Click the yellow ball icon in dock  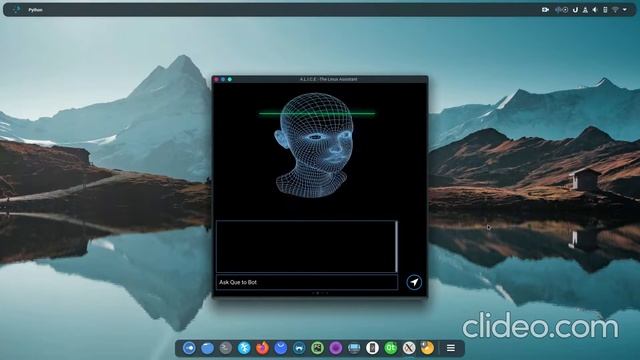427,348
